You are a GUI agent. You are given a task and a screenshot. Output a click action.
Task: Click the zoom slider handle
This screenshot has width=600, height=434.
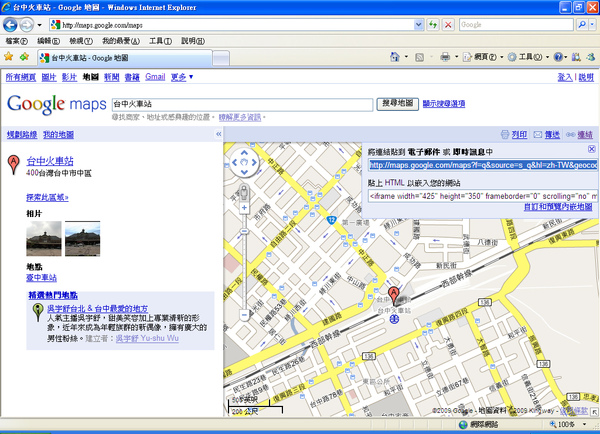tap(244, 232)
